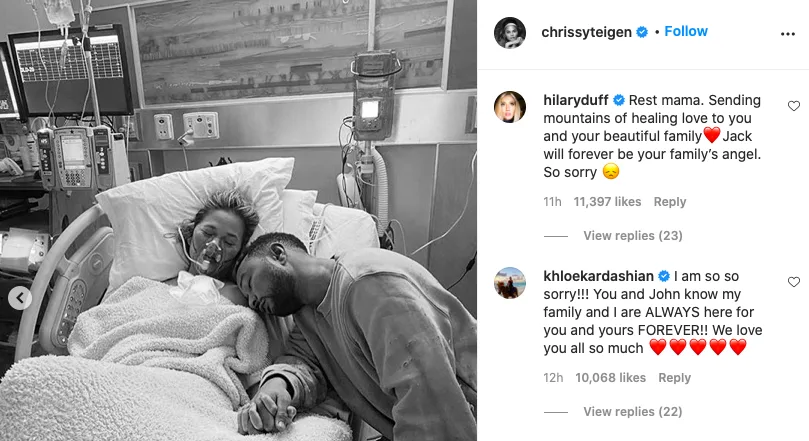Expand View replies (22)
809x441 pixels.
click(x=633, y=412)
